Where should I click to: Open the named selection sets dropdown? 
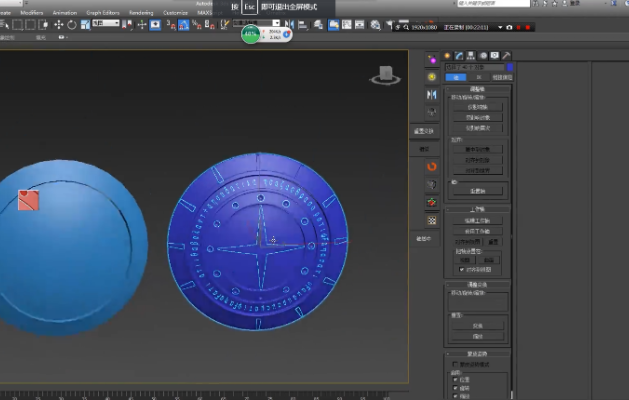(255, 24)
